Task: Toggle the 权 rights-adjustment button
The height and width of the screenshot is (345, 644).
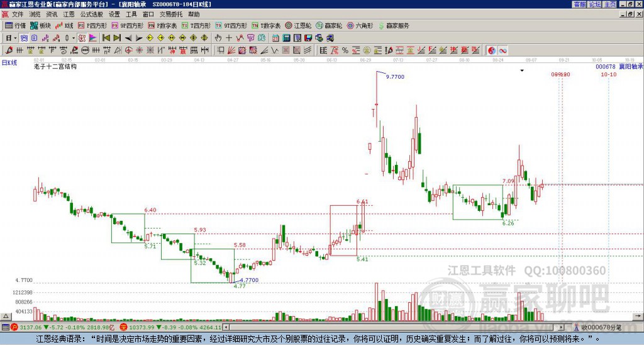Action: (x=82, y=38)
